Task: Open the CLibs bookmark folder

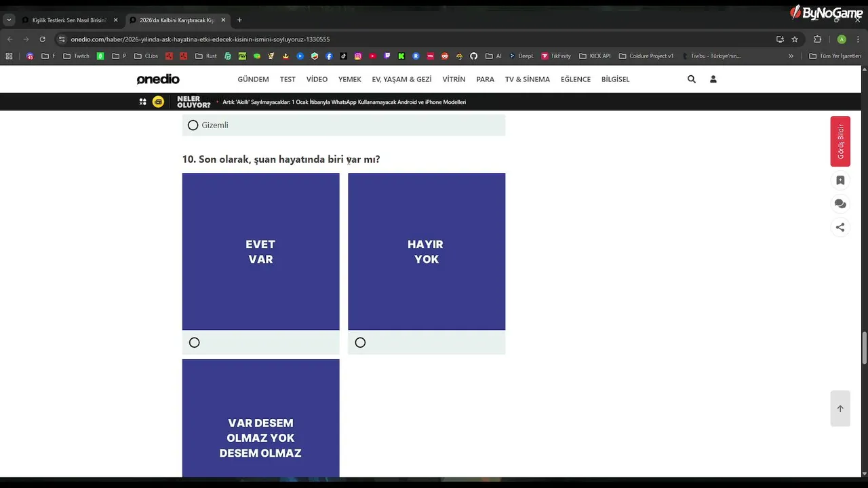Action: point(146,56)
